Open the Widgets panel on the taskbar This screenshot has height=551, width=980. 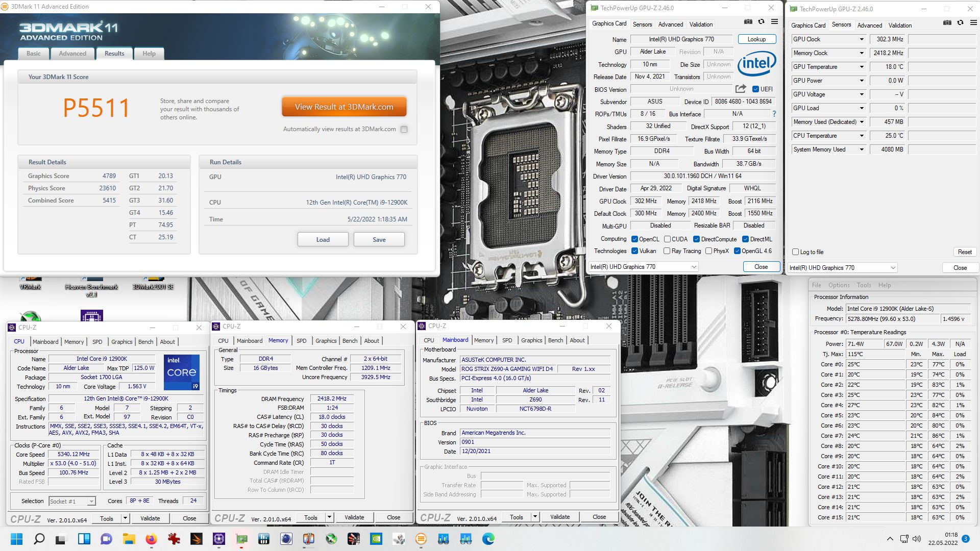(84, 539)
